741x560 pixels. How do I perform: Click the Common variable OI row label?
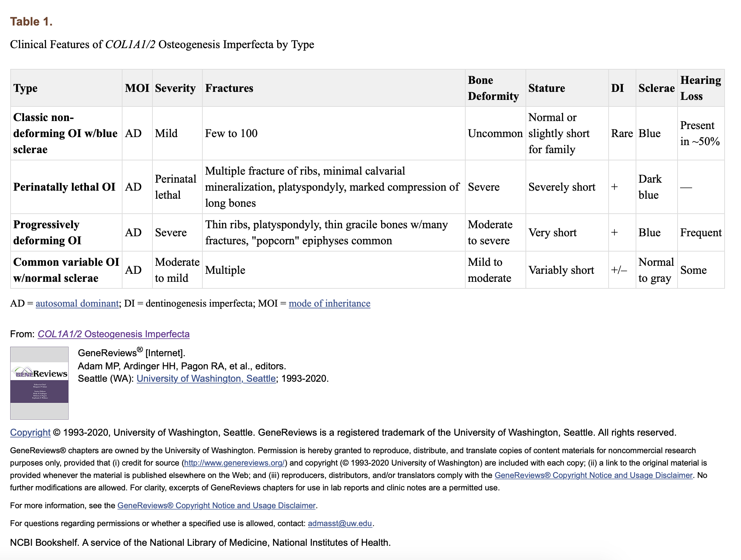tap(66, 270)
